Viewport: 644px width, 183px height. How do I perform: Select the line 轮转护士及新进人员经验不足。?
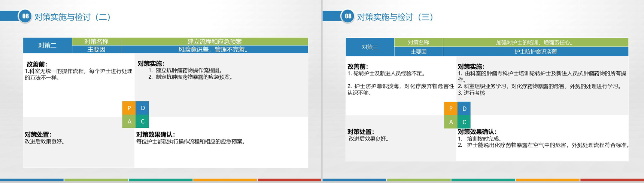point(386,74)
